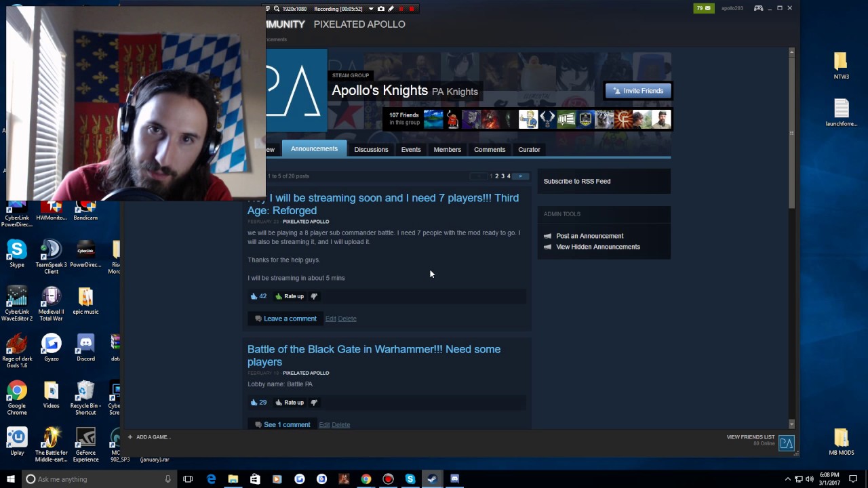868x488 pixels.
Task: Thumbs down the Third Age streaming post
Action: [x=314, y=297]
